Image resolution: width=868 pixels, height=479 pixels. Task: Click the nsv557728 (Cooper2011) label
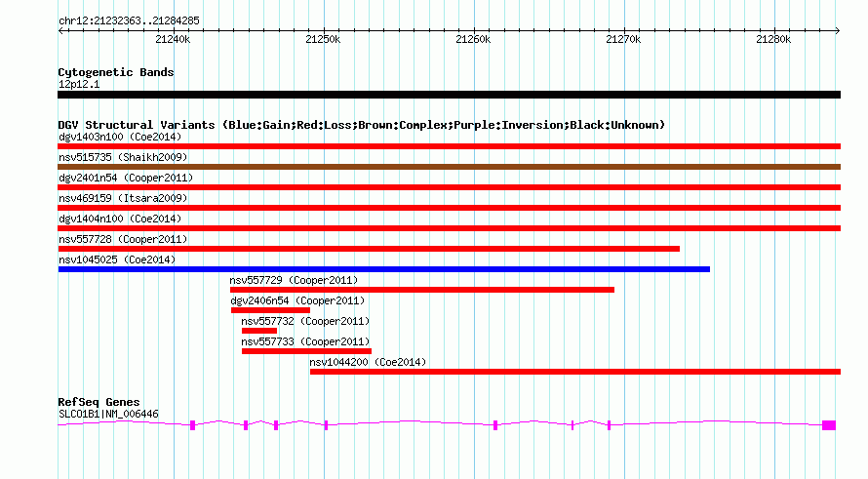pyautogui.click(x=123, y=239)
